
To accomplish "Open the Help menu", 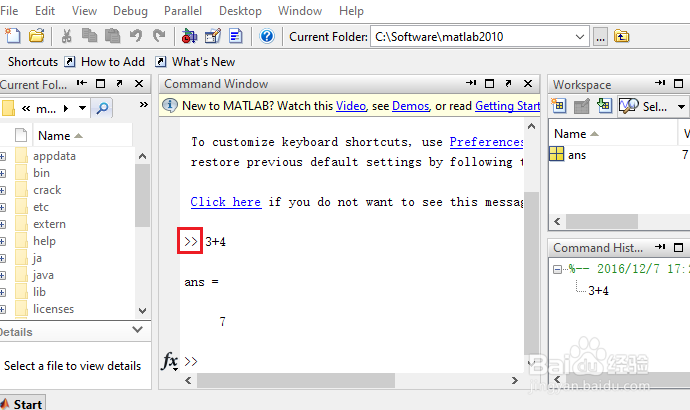I will pyautogui.click(x=351, y=11).
